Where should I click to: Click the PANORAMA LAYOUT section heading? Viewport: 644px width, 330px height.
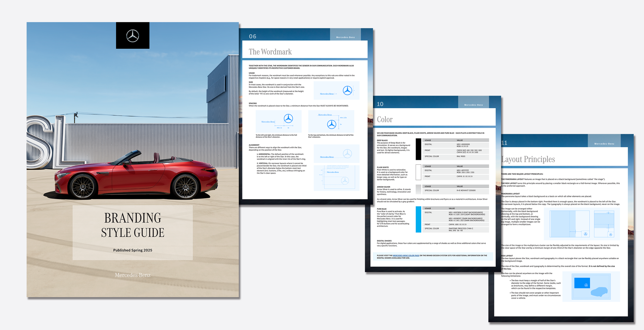(x=510, y=194)
